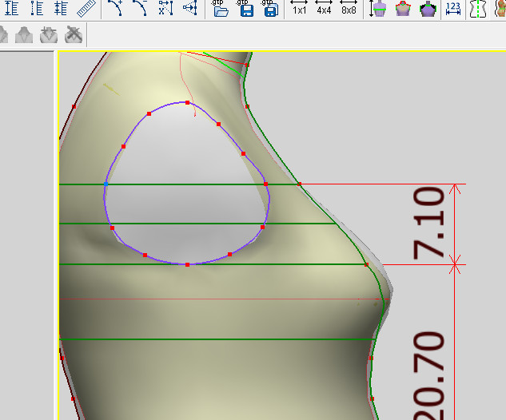
Task: Select the ruler measurement tool
Action: pyautogui.click(x=86, y=9)
